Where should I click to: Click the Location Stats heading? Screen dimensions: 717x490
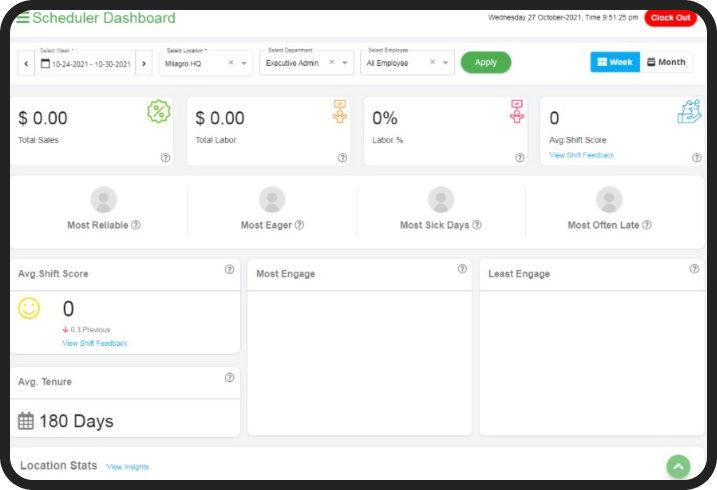[x=59, y=465]
